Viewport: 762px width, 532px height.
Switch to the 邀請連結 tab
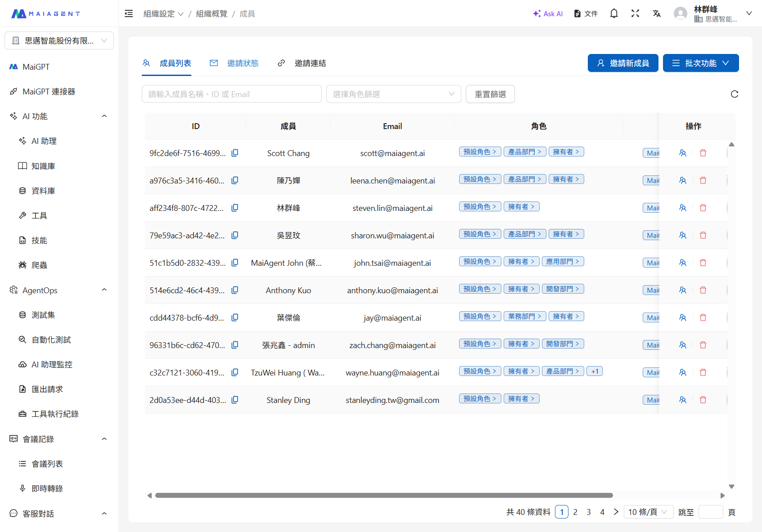point(310,63)
